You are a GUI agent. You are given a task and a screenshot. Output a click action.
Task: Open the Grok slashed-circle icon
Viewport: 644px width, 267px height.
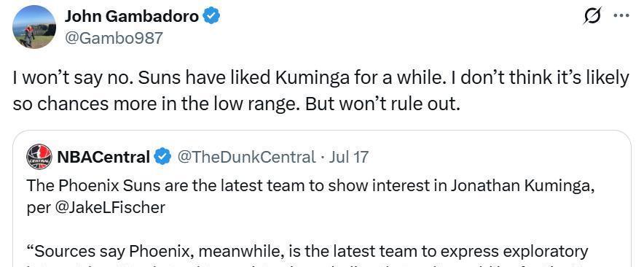[x=593, y=16]
